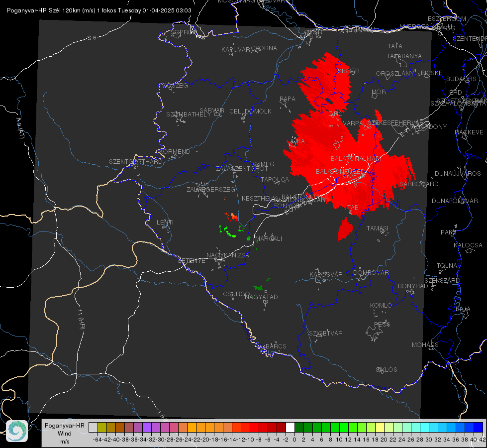Click the SOPRON city label
Screen dimensions: 487x448
(x=183, y=32)
